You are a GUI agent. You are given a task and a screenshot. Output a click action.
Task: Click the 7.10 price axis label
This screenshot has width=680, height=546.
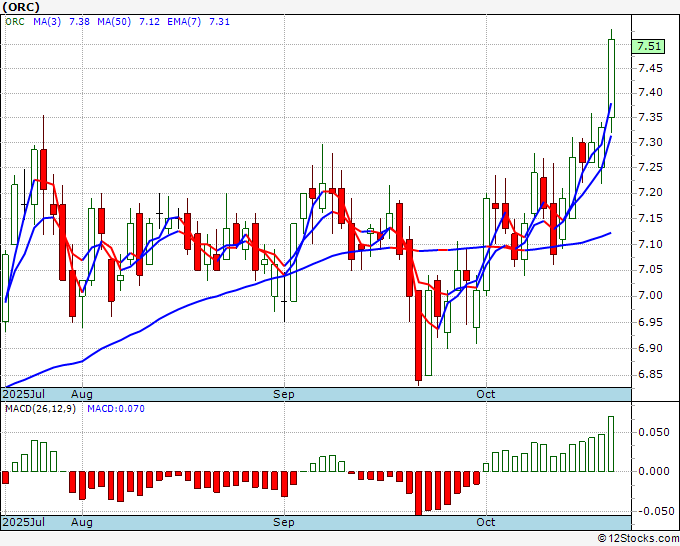pos(651,245)
